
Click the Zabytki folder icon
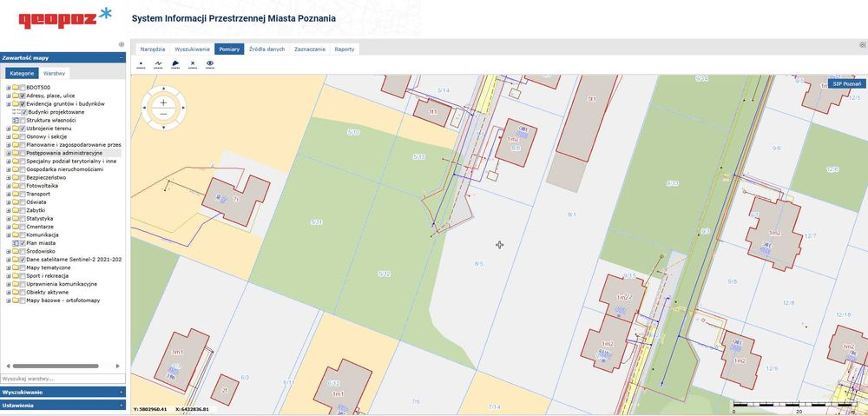click(16, 210)
